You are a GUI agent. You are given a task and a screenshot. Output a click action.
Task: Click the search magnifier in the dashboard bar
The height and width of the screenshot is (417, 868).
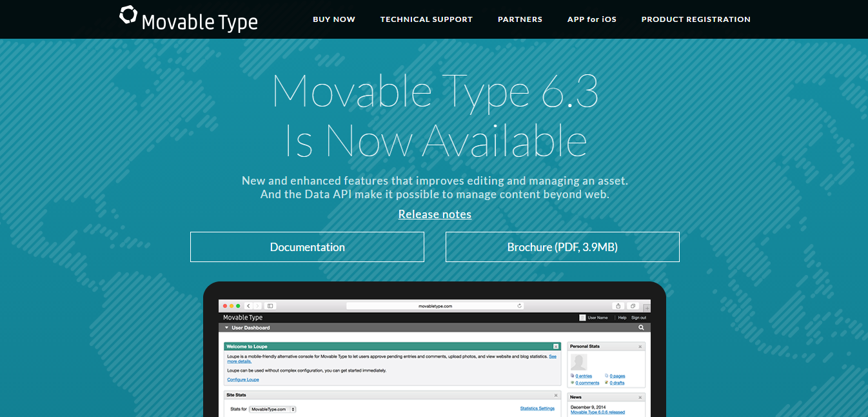tap(641, 328)
